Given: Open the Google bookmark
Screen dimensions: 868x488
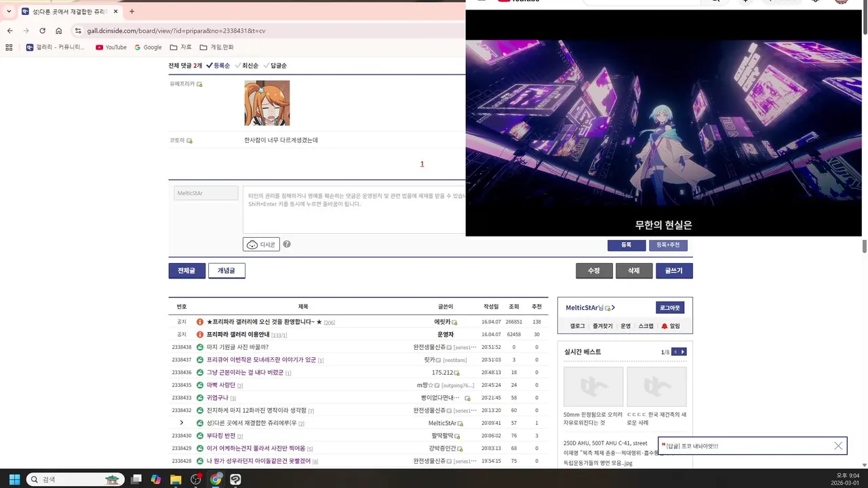Looking at the screenshot, I should coord(148,47).
